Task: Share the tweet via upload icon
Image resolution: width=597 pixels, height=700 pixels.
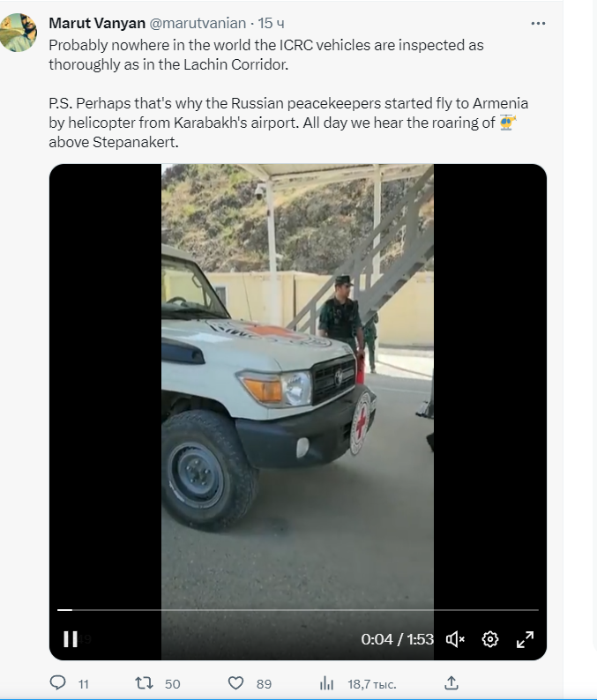Action: point(451,682)
